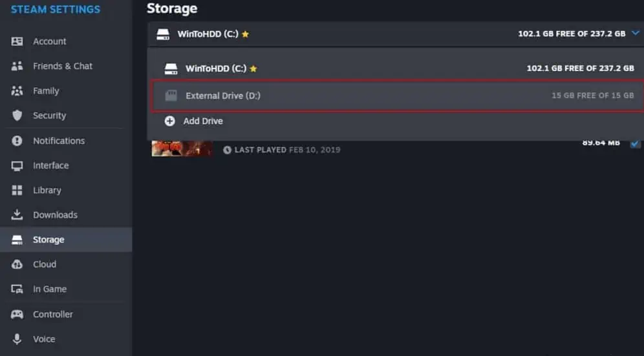This screenshot has height=356, width=644.
Task: Click the Account icon in sidebar
Action: click(17, 41)
